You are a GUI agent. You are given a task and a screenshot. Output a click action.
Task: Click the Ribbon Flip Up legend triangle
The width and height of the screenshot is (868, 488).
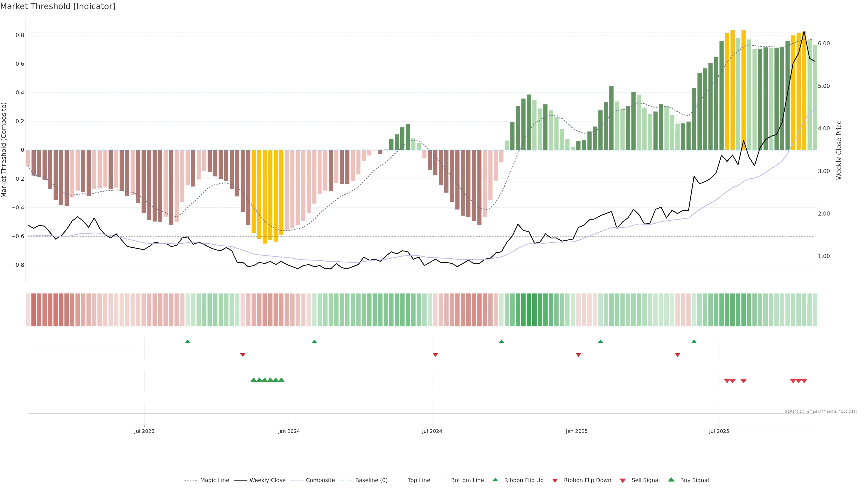pyautogui.click(x=495, y=480)
